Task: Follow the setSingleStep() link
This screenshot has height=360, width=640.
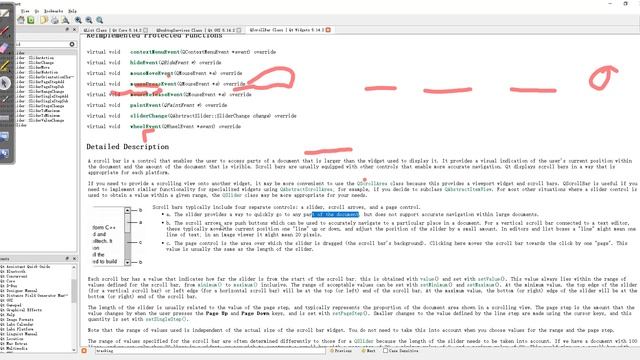Action: 165,319
